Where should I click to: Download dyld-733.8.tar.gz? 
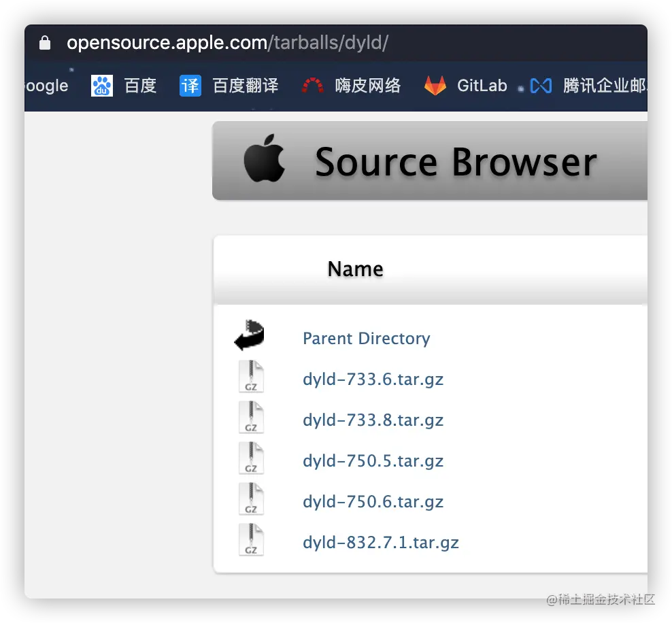(373, 420)
